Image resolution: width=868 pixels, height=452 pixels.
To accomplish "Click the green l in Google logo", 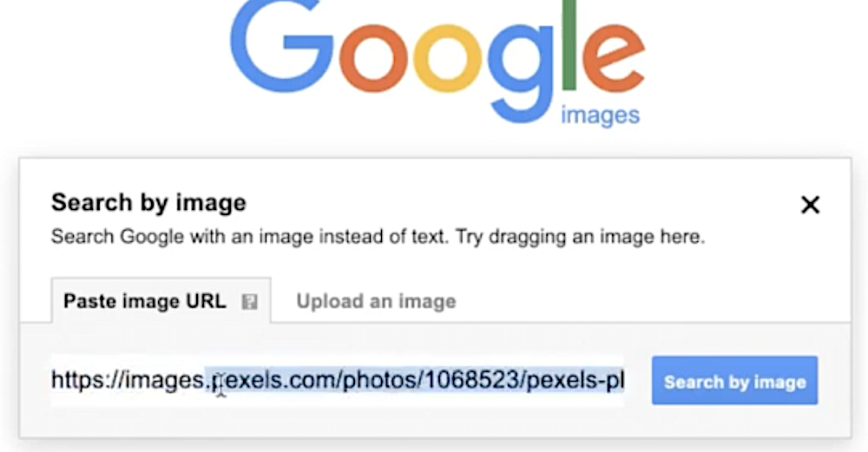I will coord(569,44).
